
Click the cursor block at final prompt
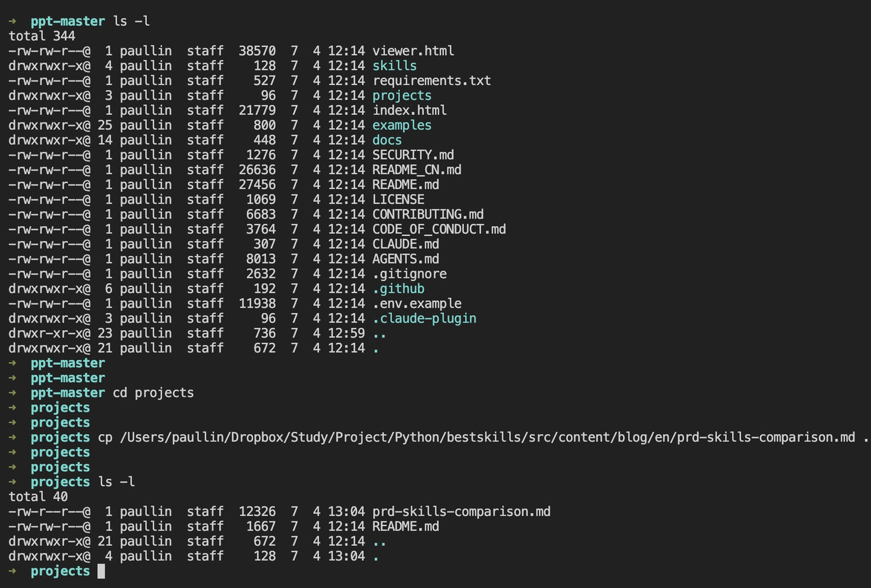coord(101,571)
